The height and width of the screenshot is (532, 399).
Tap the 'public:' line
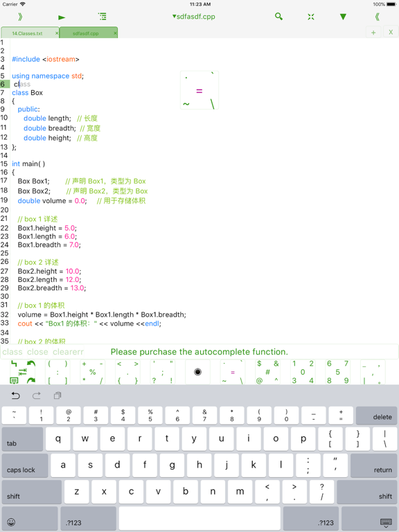tap(28, 109)
